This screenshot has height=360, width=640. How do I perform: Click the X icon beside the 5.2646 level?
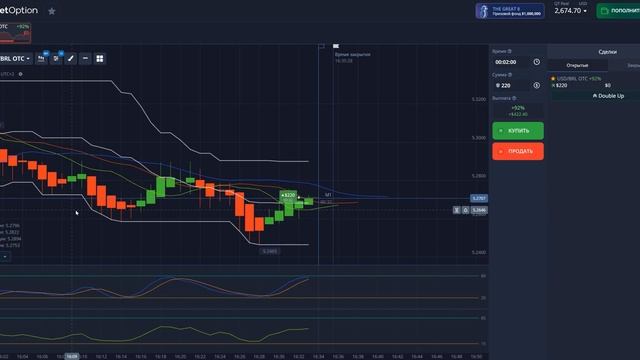[x=456, y=210]
